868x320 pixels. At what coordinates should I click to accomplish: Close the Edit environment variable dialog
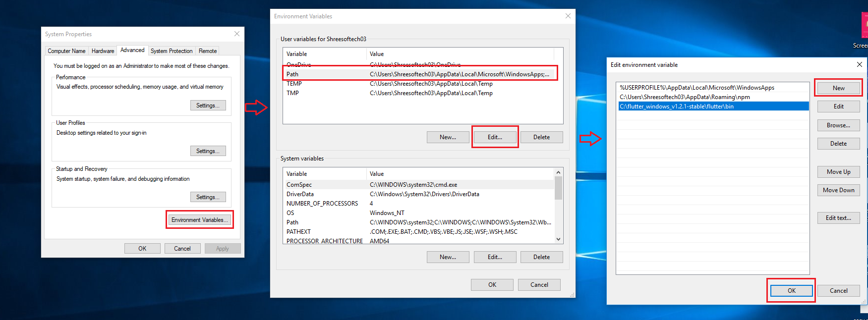tap(860, 64)
